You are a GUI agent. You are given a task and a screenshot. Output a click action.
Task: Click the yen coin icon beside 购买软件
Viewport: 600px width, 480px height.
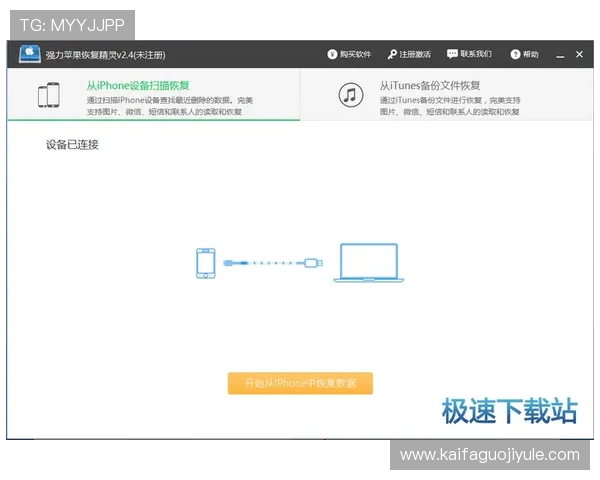(x=332, y=54)
